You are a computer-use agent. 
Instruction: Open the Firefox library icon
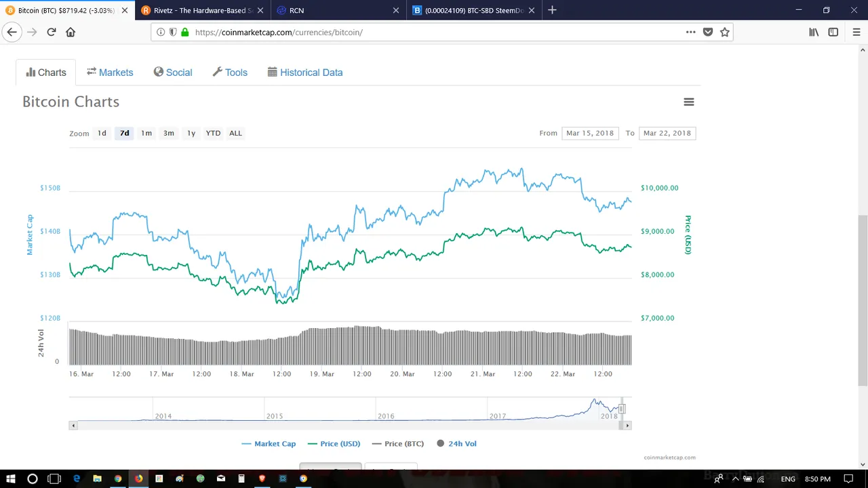pos(814,32)
